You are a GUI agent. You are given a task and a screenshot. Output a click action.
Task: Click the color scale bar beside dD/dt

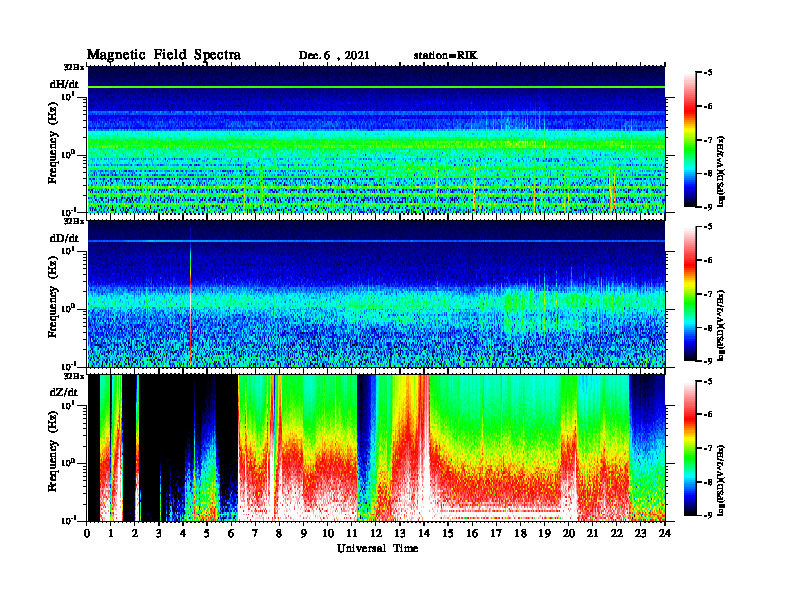click(690, 294)
